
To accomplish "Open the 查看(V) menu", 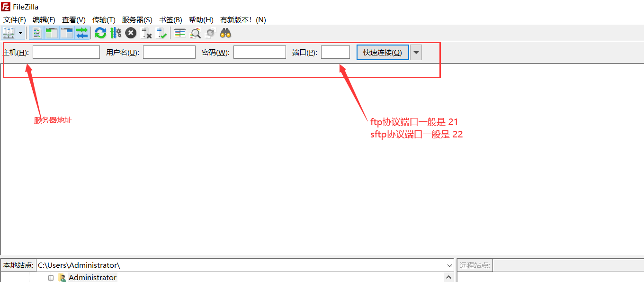I will point(74,20).
